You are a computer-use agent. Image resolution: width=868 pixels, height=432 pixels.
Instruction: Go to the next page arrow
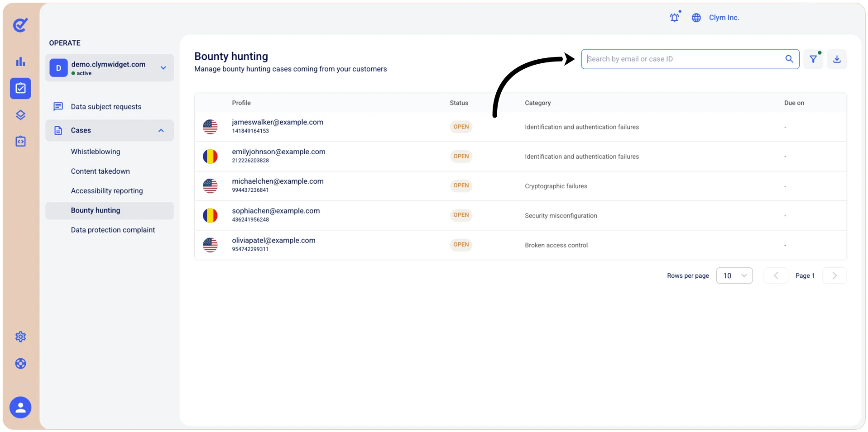834,275
